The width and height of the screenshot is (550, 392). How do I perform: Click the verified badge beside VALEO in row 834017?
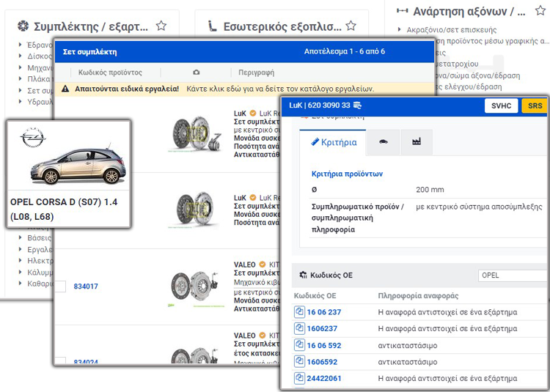pyautogui.click(x=262, y=265)
